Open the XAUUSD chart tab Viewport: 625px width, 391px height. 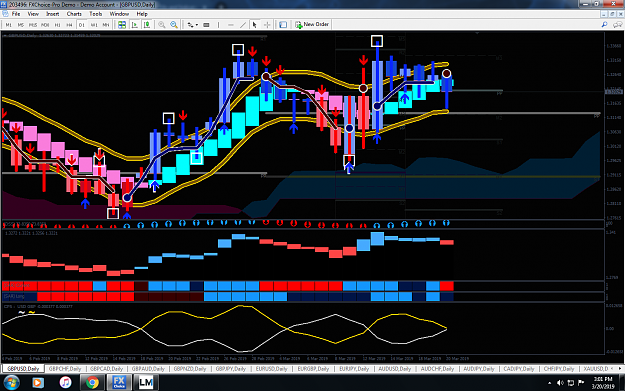(596, 369)
